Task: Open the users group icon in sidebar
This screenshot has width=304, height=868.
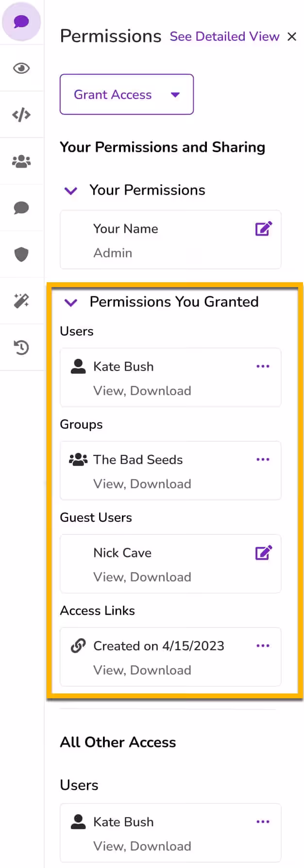Action: coord(21,161)
